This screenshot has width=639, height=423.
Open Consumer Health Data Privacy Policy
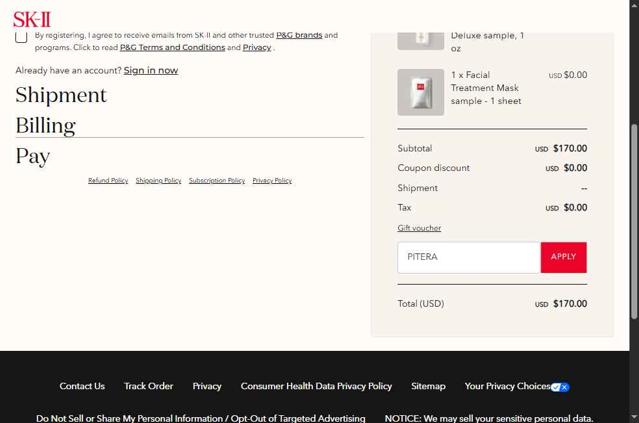tap(316, 386)
